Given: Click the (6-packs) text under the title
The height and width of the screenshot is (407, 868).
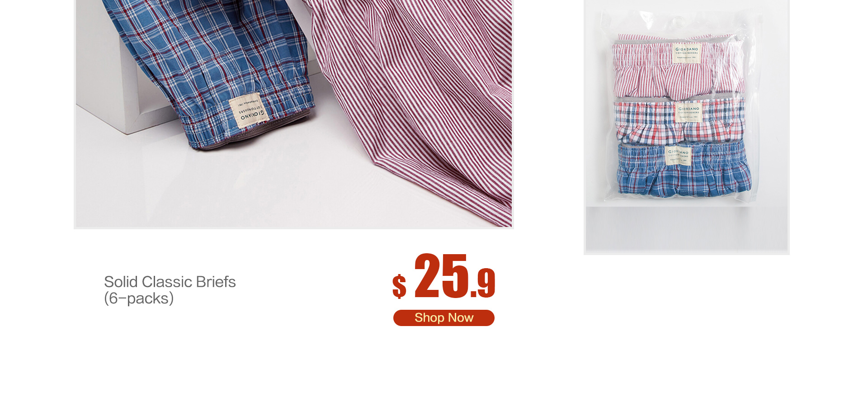Looking at the screenshot, I should [139, 298].
